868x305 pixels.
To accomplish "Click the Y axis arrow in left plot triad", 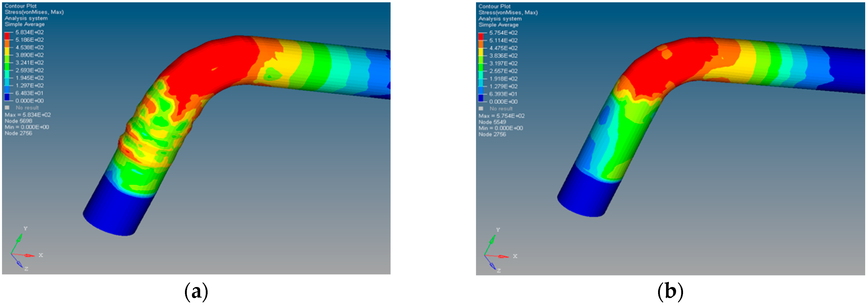I will click(x=20, y=238).
